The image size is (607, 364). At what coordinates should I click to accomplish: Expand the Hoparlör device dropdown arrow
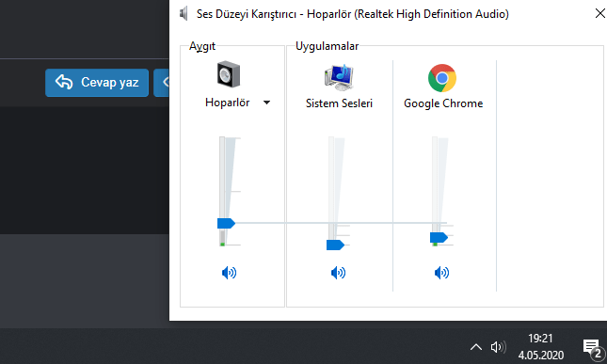point(266,103)
